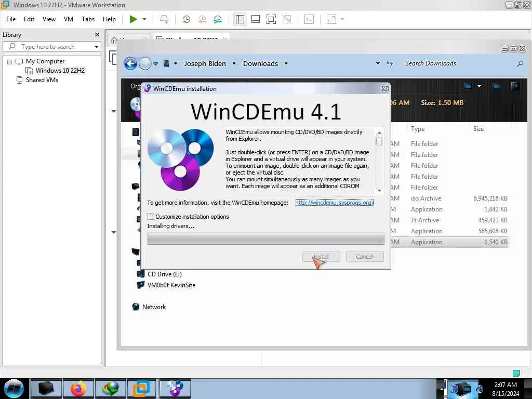This screenshot has width=532, height=399.
Task: Open the library search dropdown arrow
Action: (x=96, y=46)
